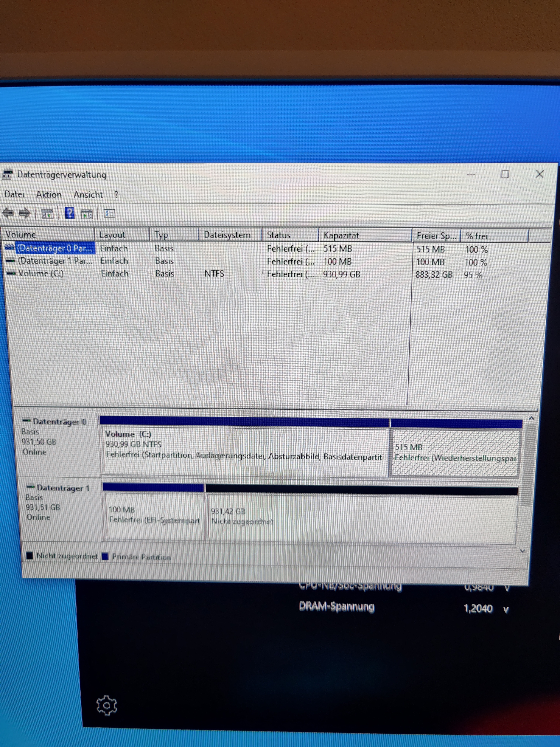Toggle the action pane toolbar icon

tap(87, 214)
